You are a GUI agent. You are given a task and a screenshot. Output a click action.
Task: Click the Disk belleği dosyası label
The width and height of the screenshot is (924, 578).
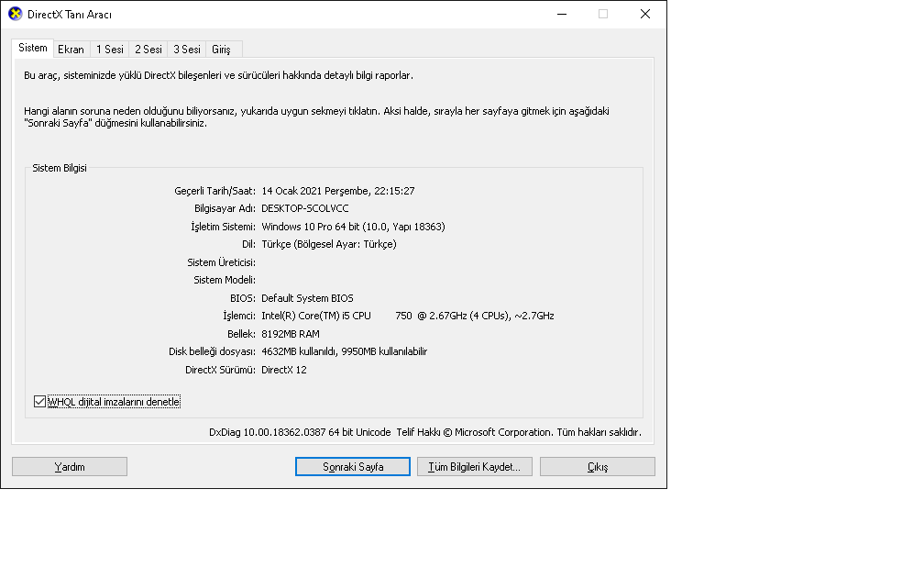click(x=212, y=351)
